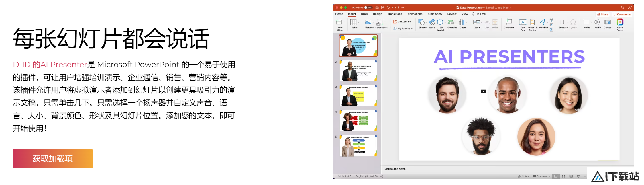Click the Slide Number icon beside WordArt
Viewport: 644px width, 185px height.
[551, 25]
